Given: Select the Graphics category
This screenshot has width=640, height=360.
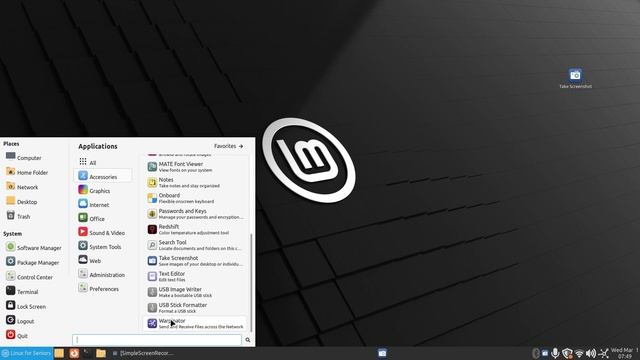Looking at the screenshot, I should (103, 191).
